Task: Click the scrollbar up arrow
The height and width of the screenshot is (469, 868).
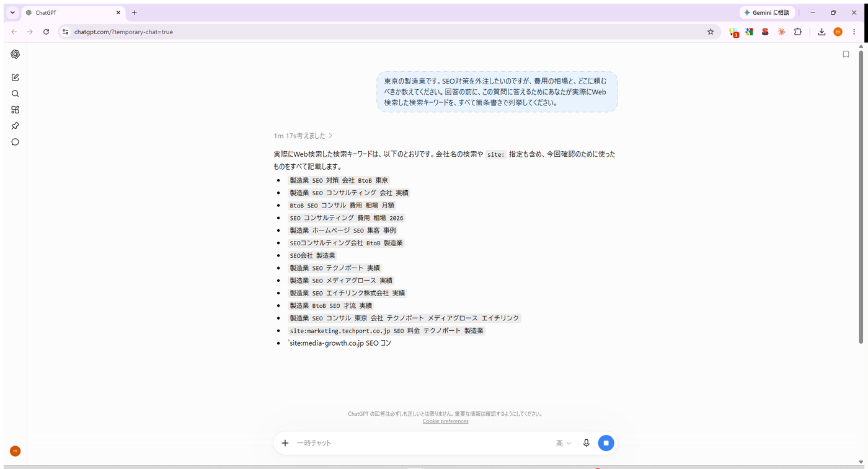Action: click(861, 46)
